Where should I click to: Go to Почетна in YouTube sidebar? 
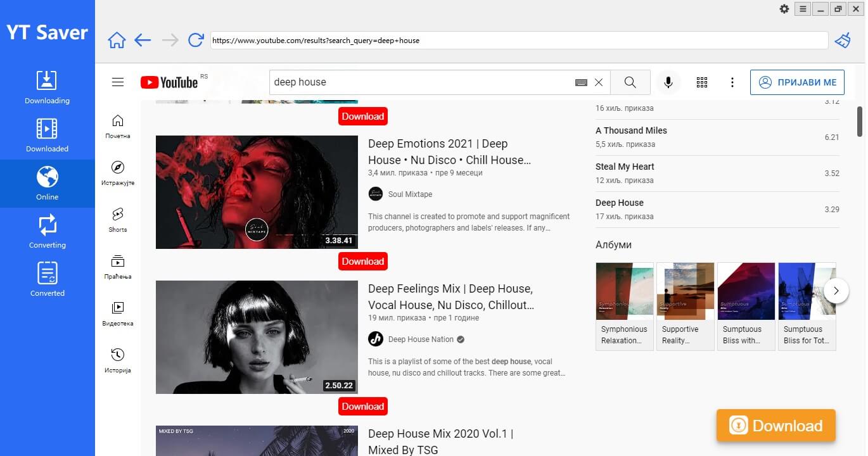[118, 127]
